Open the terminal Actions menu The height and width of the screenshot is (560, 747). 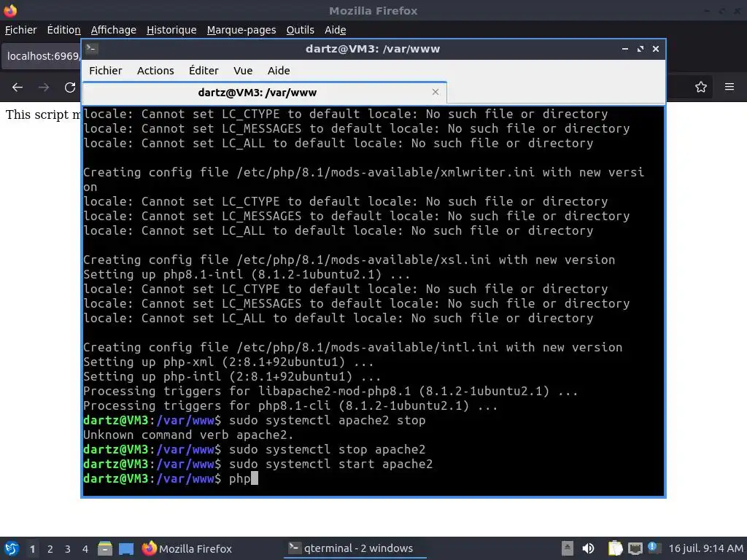tap(155, 71)
